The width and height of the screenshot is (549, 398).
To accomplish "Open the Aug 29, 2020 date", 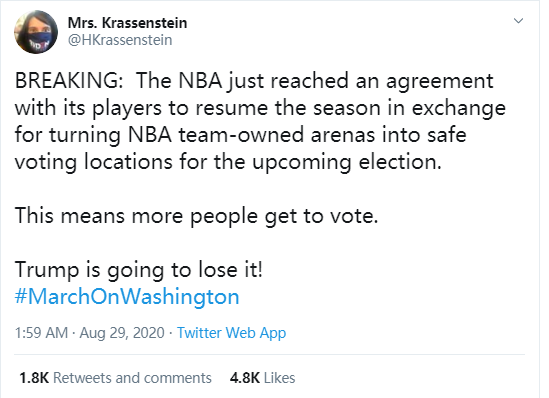I will coord(122,333).
